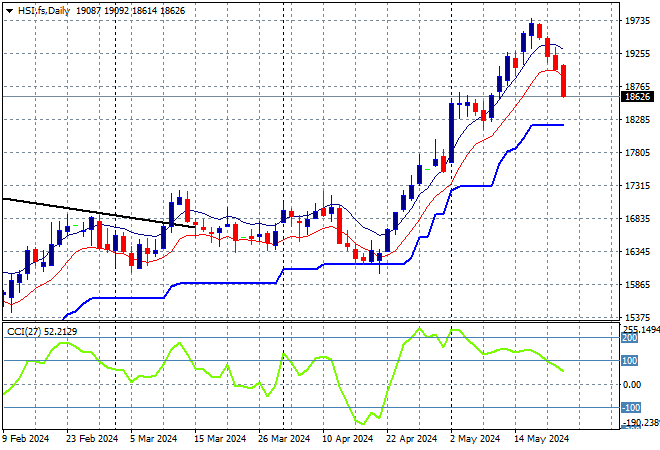
Task: Click the 0.00 value on CCI scale
Action: [x=631, y=384]
